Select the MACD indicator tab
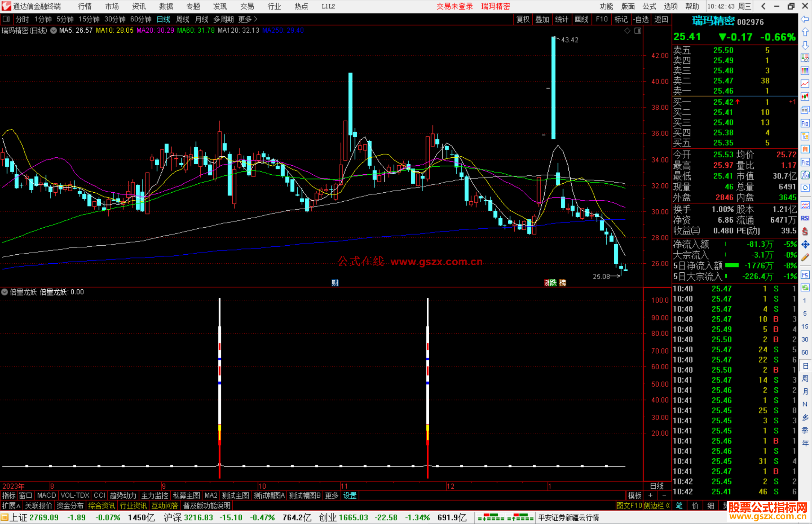Viewport: 812px width, 524px height. click(x=46, y=495)
